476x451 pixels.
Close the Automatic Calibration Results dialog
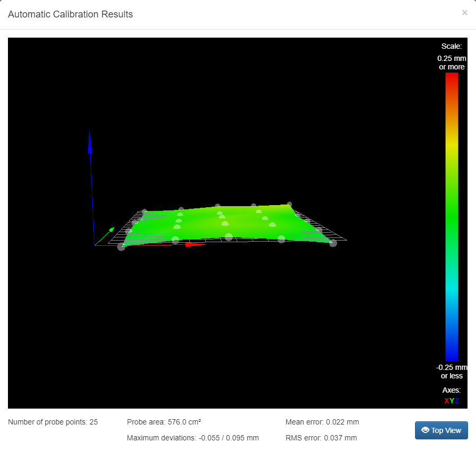pos(464,13)
